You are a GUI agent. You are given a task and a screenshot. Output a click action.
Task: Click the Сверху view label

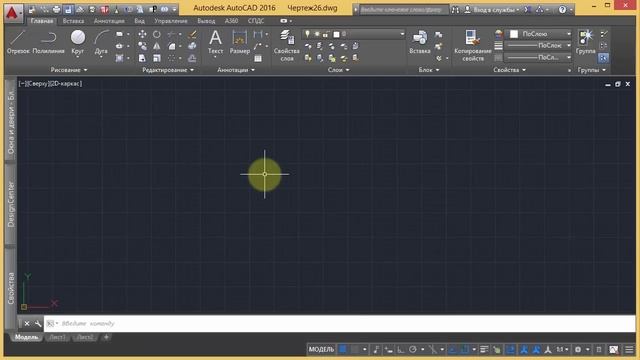point(37,84)
